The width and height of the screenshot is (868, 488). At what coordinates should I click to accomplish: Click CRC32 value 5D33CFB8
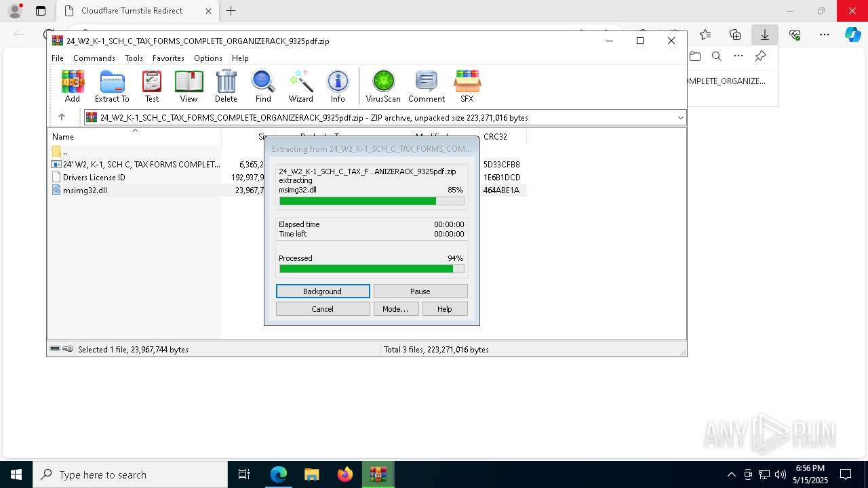click(501, 164)
